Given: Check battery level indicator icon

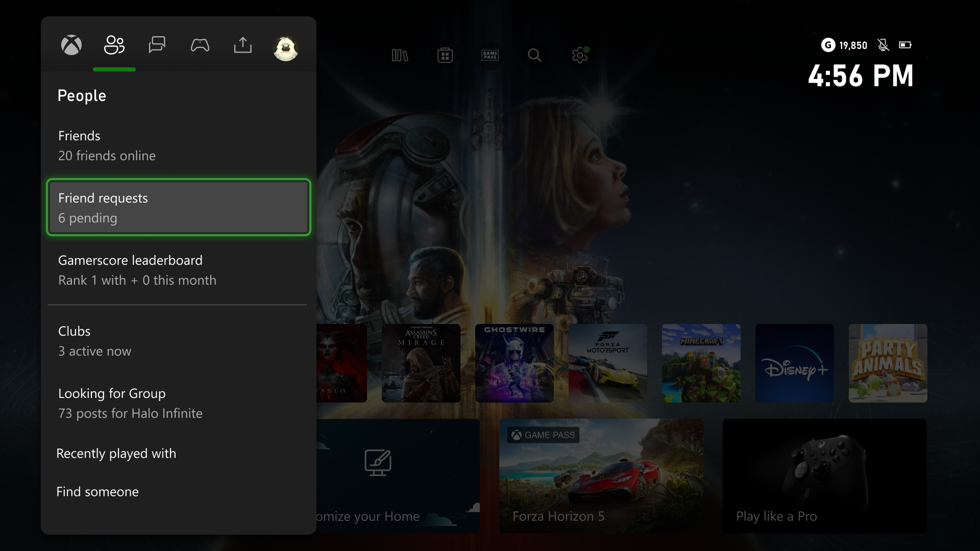Looking at the screenshot, I should coord(905,44).
